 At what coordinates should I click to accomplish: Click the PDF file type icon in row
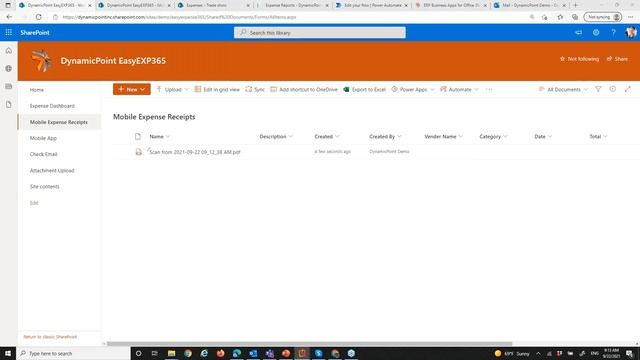point(138,152)
